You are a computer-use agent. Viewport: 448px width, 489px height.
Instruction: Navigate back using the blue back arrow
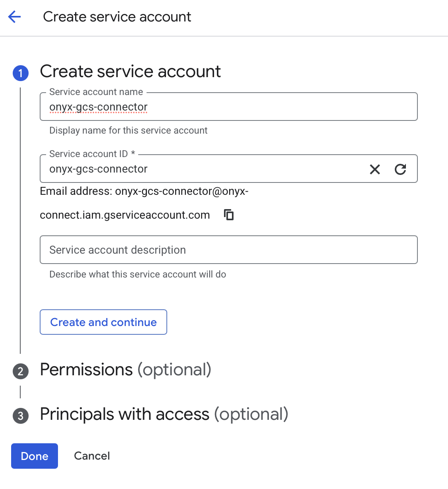pyautogui.click(x=14, y=17)
